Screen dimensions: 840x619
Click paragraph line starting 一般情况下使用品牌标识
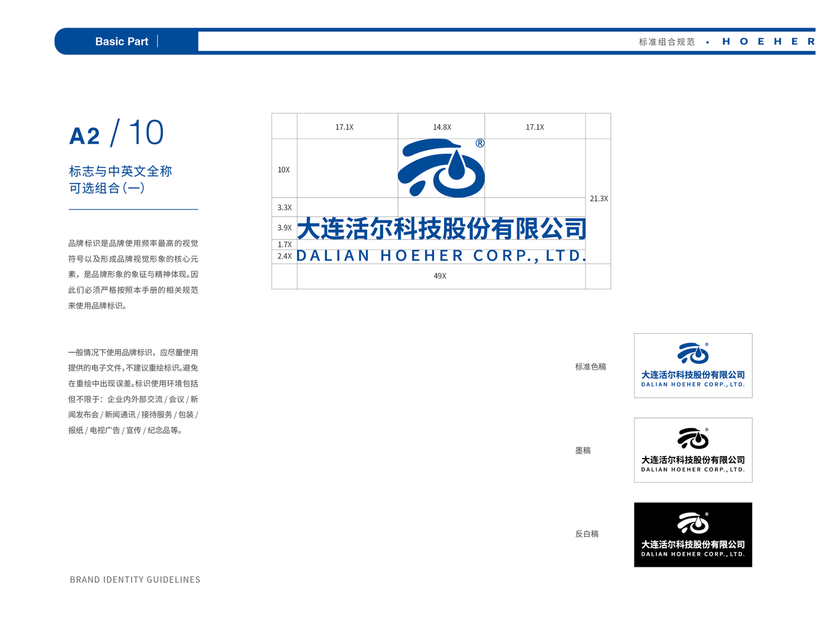pyautogui.click(x=133, y=353)
